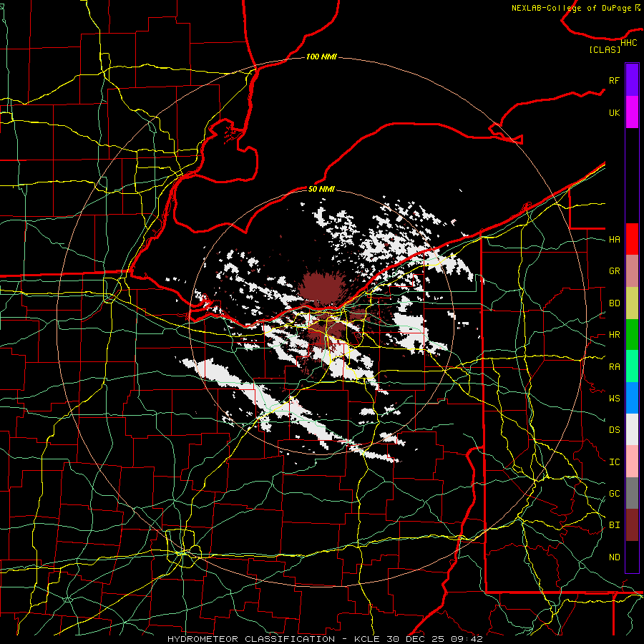Click the GC gray legend swatch
The height and width of the screenshot is (644, 644).
coord(632,493)
